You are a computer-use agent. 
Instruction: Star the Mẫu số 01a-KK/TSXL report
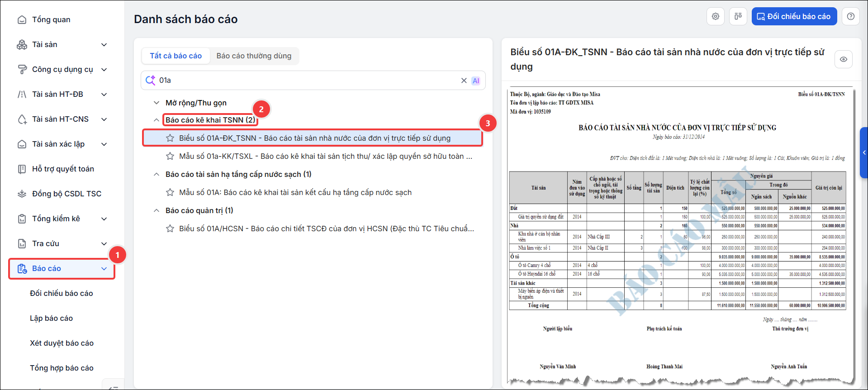pyautogui.click(x=170, y=156)
